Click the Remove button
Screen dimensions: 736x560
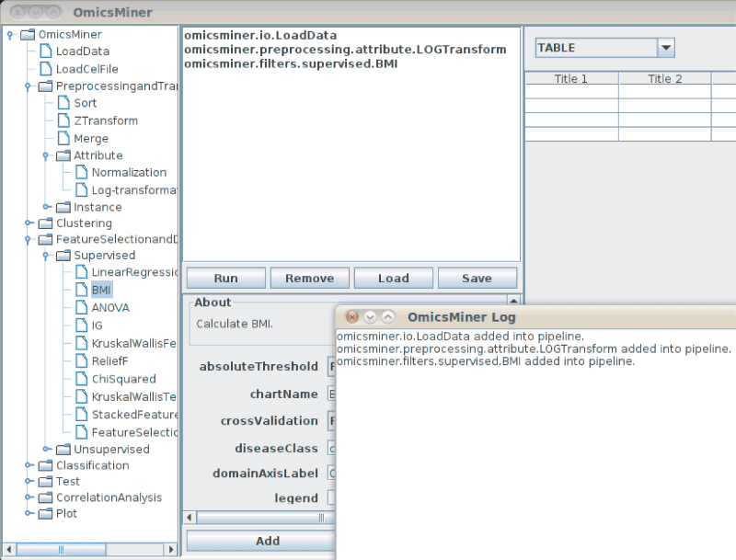(310, 278)
